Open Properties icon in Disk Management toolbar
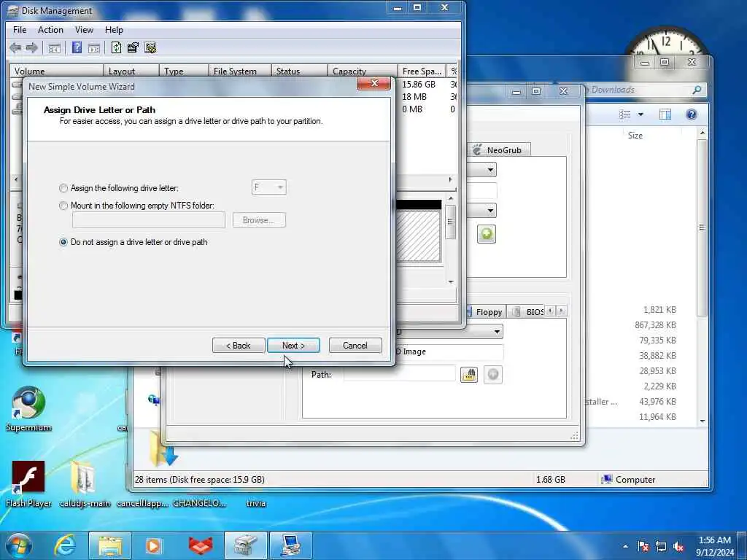This screenshot has height=560, width=747. 133,47
